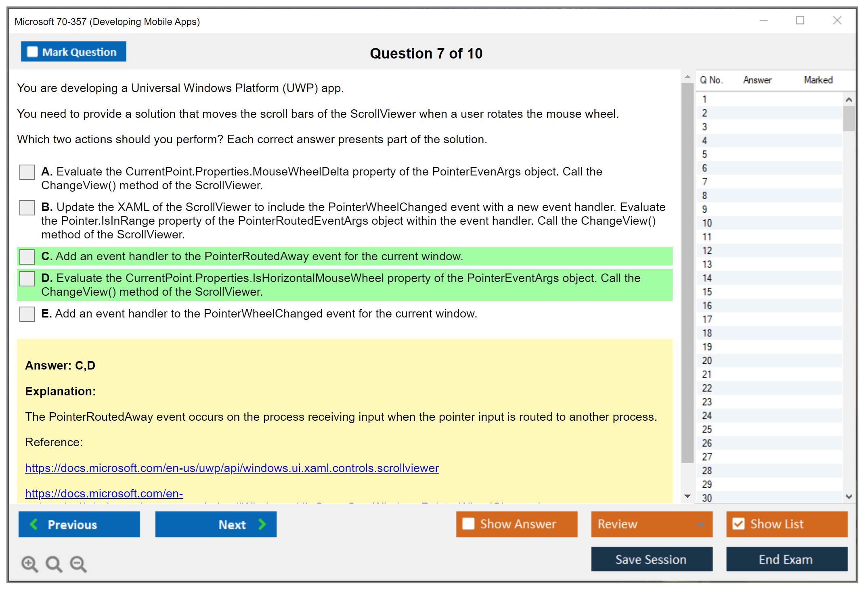Expand the Review dropdown menu
Screen dimensions: 868x593
(700, 524)
